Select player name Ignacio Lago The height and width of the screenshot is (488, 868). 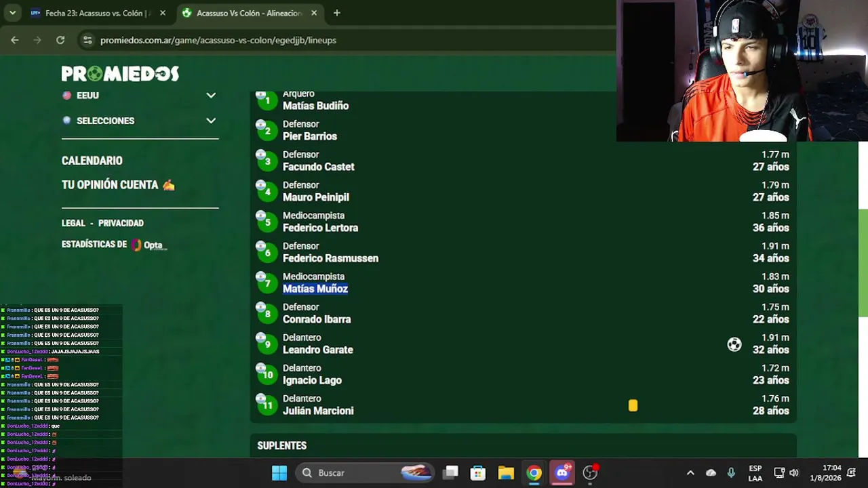(312, 380)
